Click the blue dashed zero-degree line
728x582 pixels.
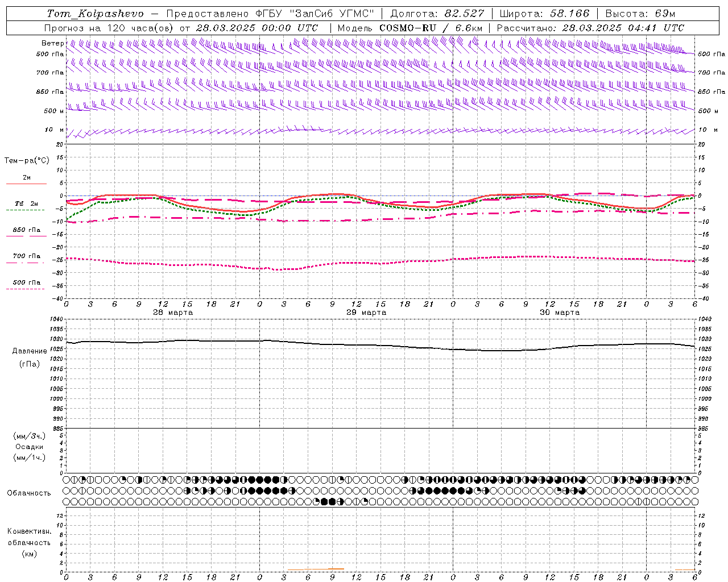point(380,196)
